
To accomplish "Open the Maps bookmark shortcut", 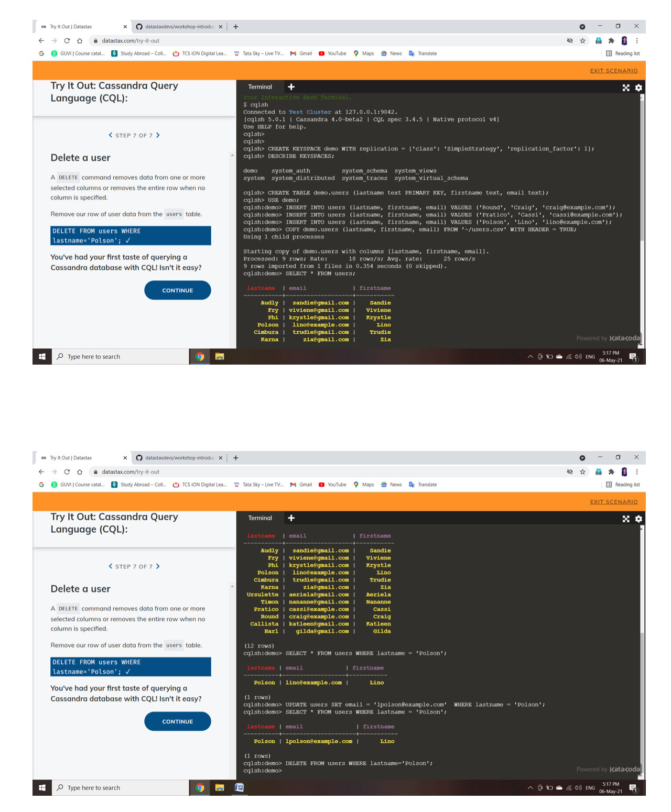I will pyautogui.click(x=361, y=53).
